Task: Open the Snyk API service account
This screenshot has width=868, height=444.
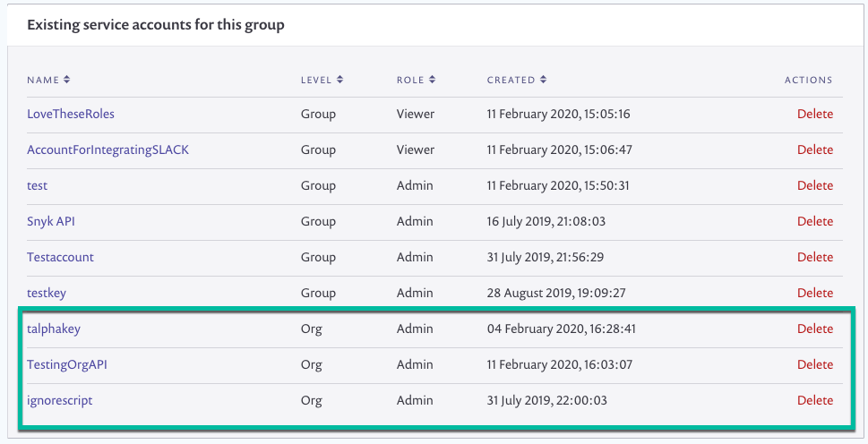Action: point(51,222)
